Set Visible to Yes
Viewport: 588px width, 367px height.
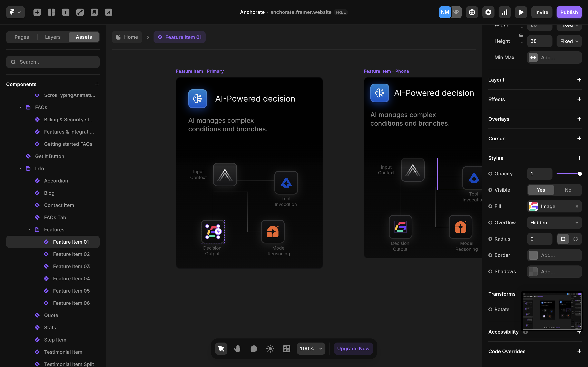click(541, 190)
